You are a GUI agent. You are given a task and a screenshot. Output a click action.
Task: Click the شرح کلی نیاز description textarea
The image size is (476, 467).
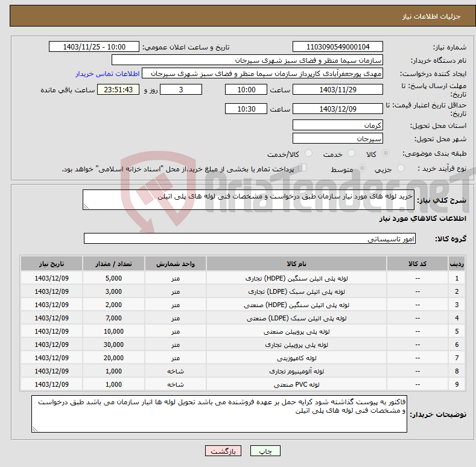tap(249, 200)
